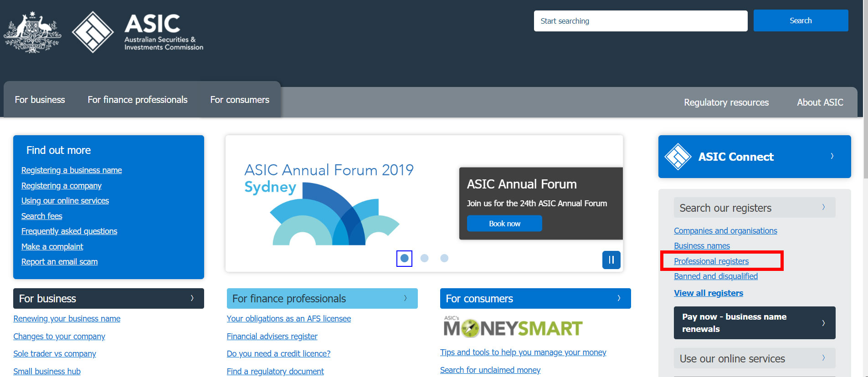Select the third carousel slide dot
Viewport: 868px width, 377px height.
pos(444,258)
